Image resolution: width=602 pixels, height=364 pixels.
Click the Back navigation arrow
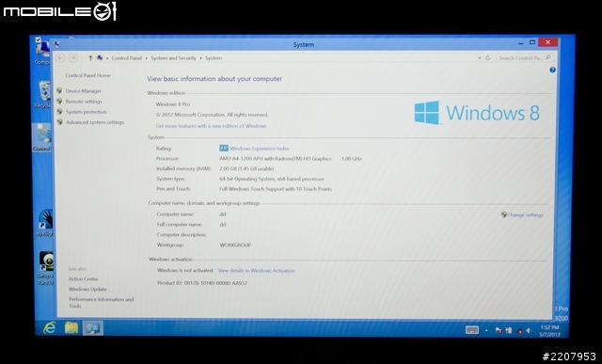click(x=60, y=58)
